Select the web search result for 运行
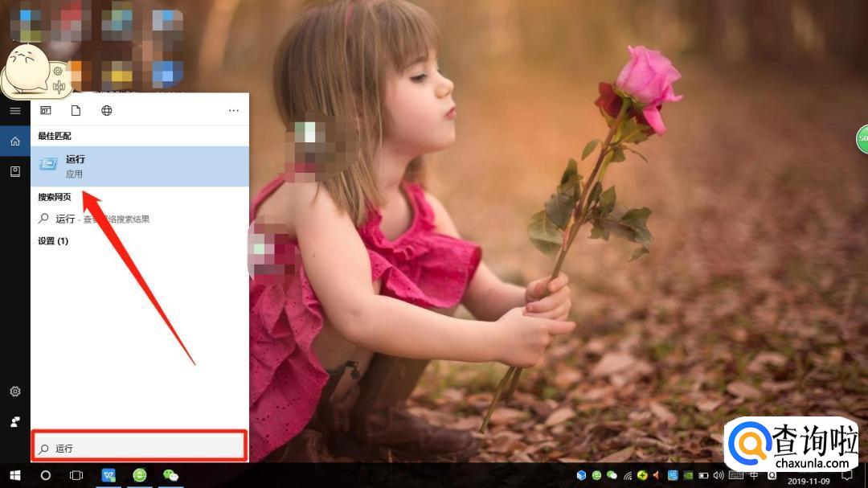Viewport: 868px width, 488px height. pos(140,219)
